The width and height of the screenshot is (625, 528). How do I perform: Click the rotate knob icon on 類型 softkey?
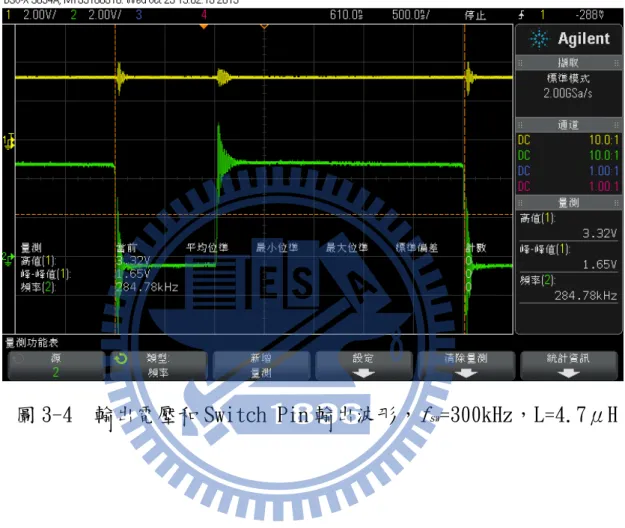pos(120,359)
